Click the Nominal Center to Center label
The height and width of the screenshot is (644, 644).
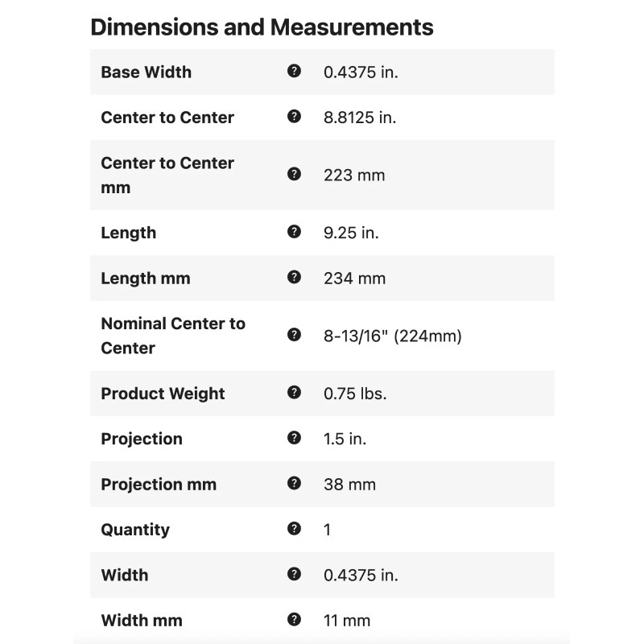(x=173, y=336)
